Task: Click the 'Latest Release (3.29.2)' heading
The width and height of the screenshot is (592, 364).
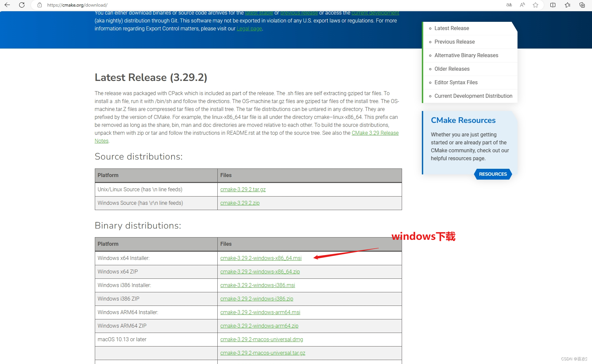Action: click(x=151, y=78)
